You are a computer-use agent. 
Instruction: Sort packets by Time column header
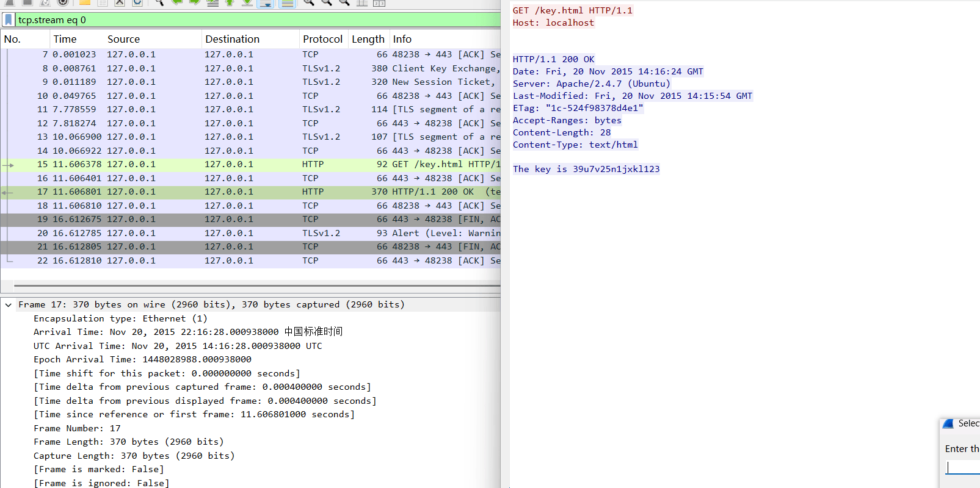65,39
